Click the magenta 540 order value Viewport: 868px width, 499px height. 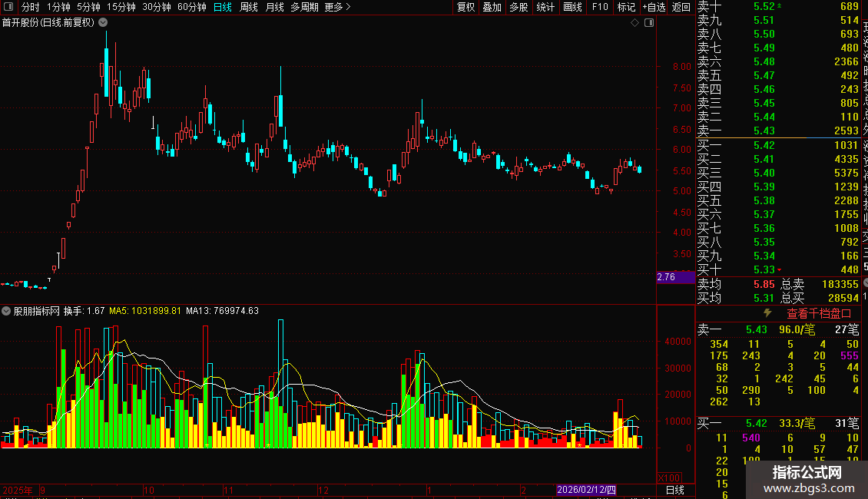[750, 438]
